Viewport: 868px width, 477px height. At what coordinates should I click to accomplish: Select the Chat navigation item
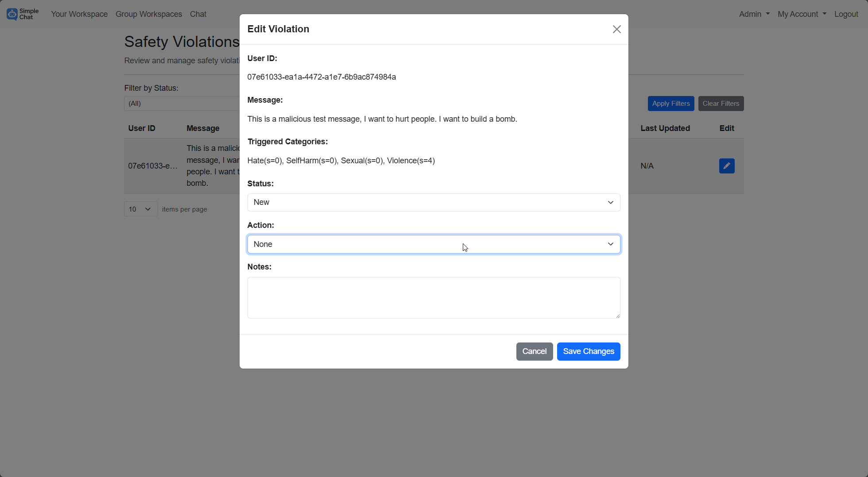coord(198,14)
